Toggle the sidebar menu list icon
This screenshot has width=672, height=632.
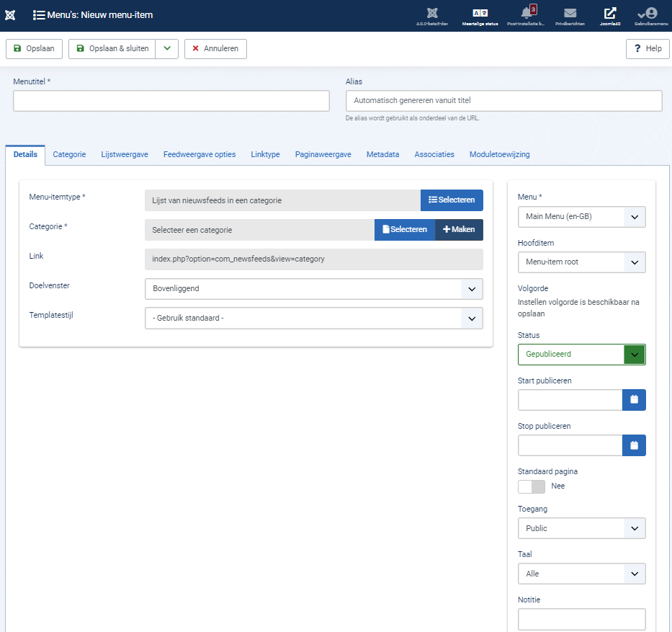click(39, 15)
